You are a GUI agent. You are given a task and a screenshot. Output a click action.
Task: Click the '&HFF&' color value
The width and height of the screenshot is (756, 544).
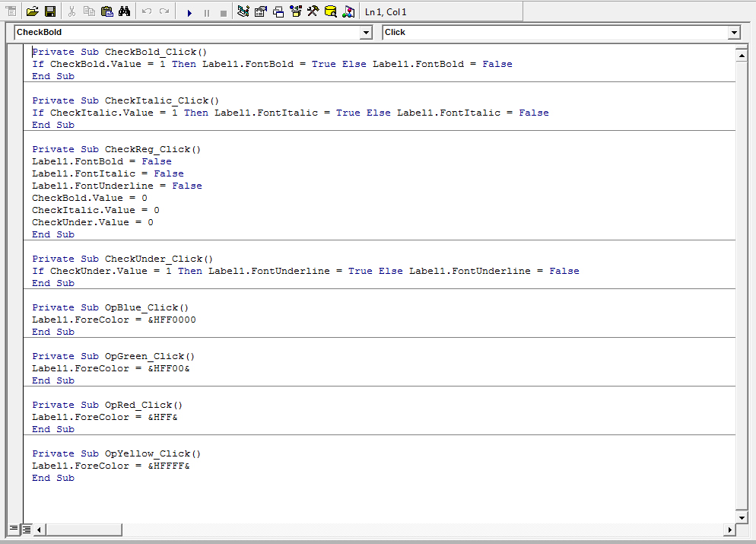pos(163,417)
